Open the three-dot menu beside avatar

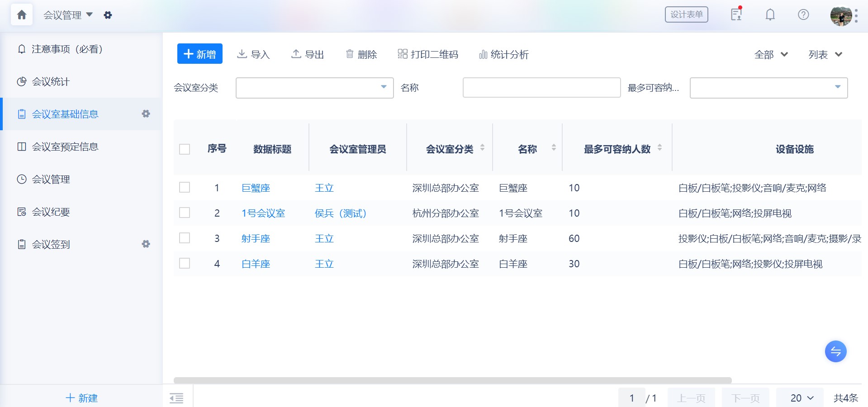pyautogui.click(x=856, y=16)
